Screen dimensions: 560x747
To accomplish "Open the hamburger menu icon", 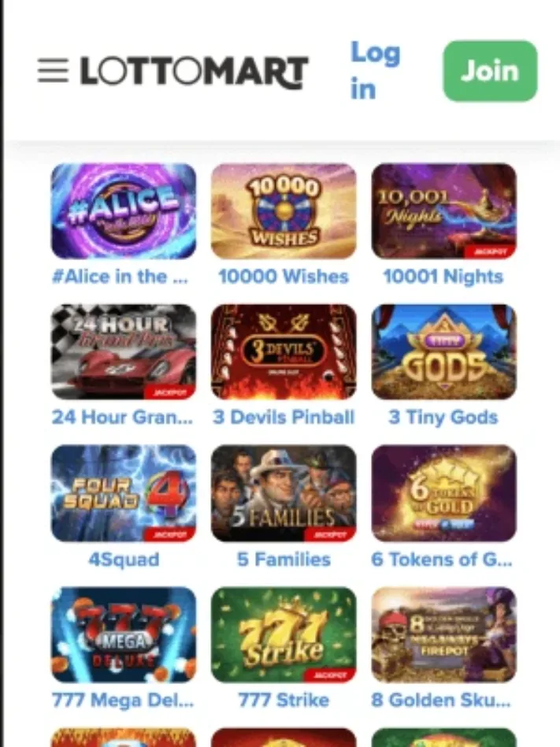I will 53,70.
